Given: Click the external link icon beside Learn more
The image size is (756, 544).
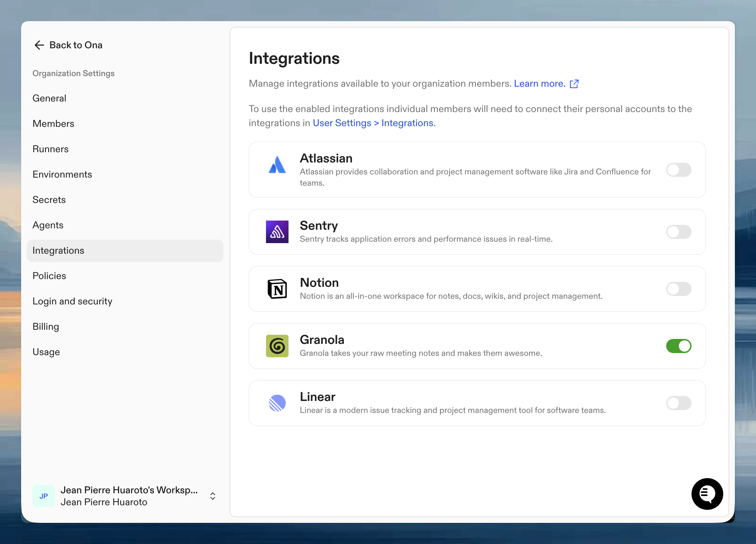Looking at the screenshot, I should pos(574,84).
